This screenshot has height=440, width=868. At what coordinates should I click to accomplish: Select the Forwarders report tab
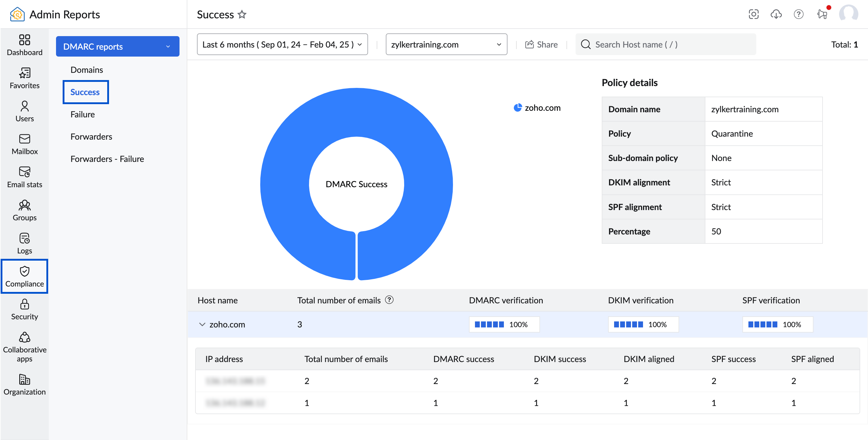coord(91,137)
